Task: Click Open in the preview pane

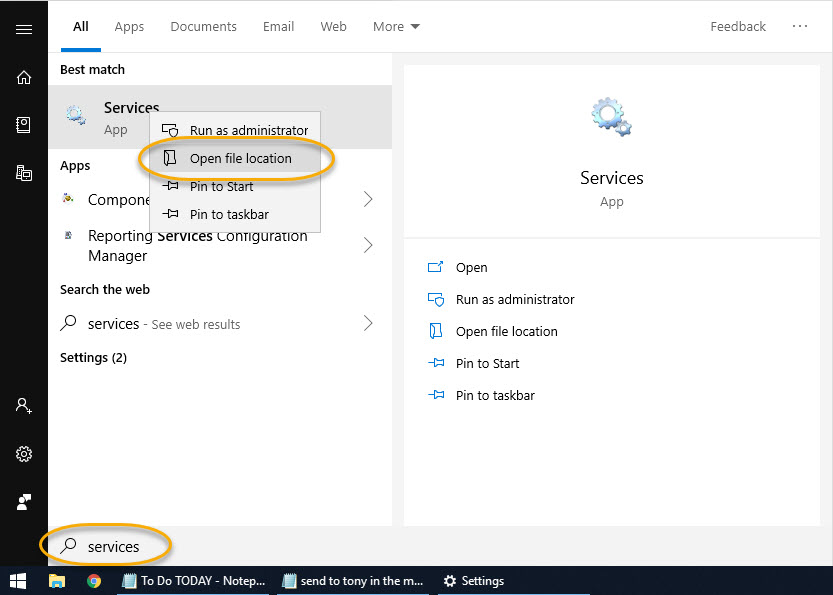Action: click(x=457, y=267)
